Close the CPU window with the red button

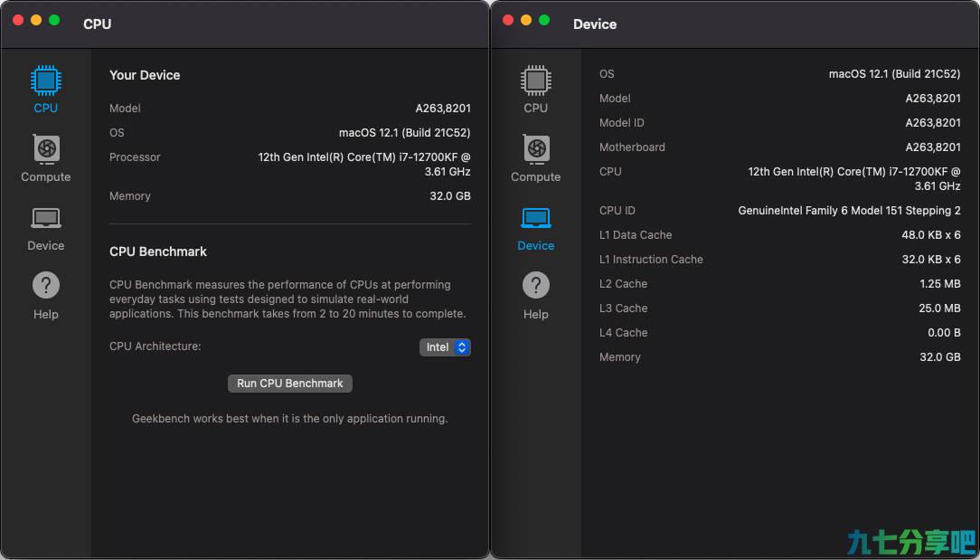(x=18, y=20)
